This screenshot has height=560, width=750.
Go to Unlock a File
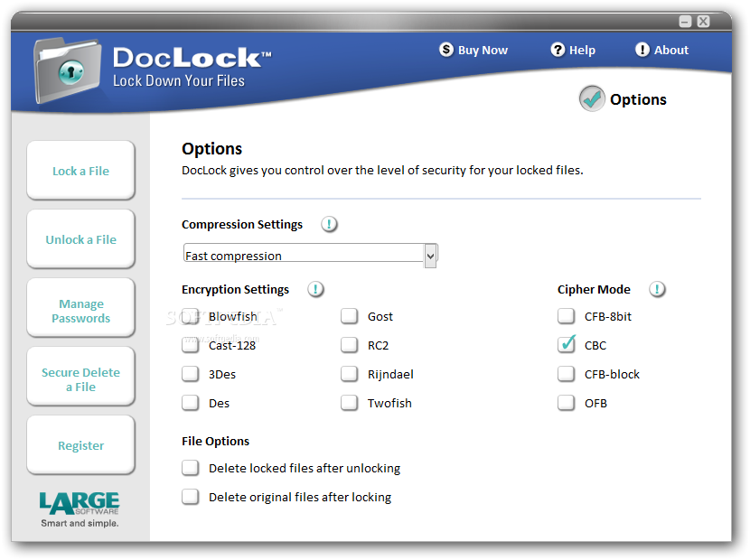80,239
